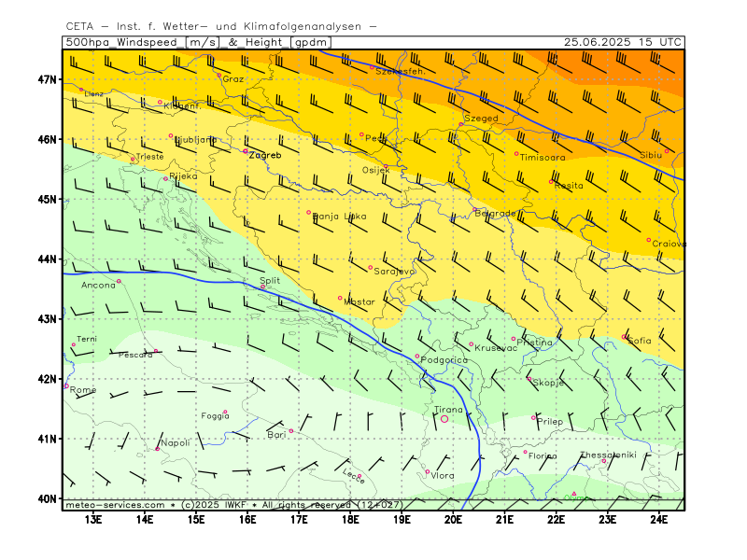This screenshot has width=747, height=560.
Task: Click the Resita city label
Action: tap(569, 186)
